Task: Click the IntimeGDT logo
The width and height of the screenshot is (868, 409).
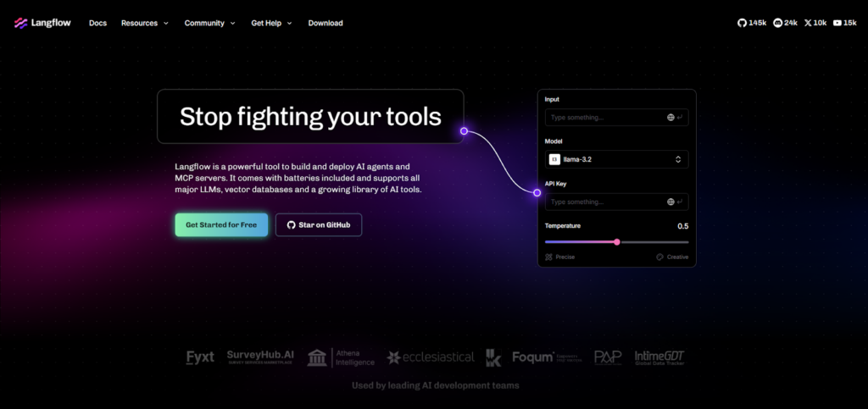Action: coord(659,357)
